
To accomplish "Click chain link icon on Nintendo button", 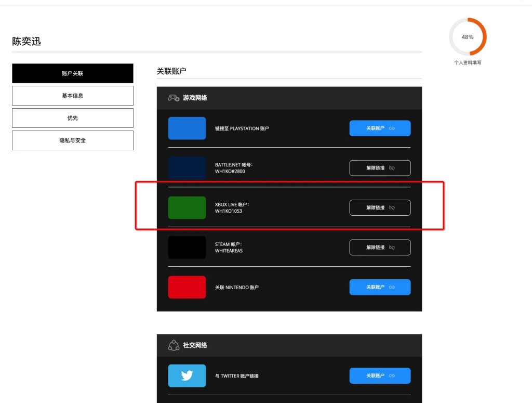I will click(x=392, y=287).
